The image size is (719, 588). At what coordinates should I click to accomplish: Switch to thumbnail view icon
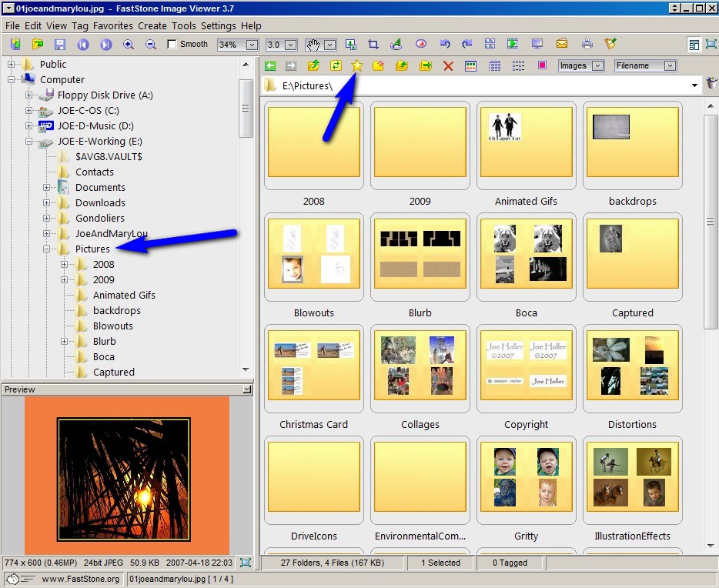point(471,66)
